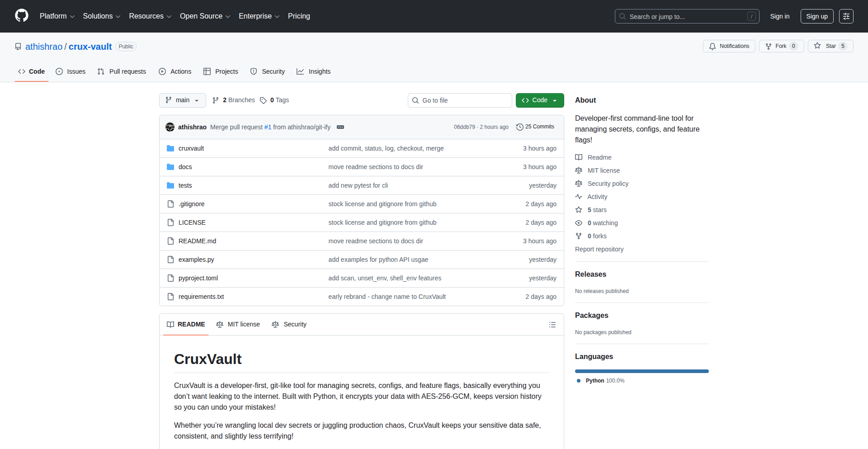This screenshot has width=868, height=449.
Task: Open the athishrao owner profile link
Action: 44,47
